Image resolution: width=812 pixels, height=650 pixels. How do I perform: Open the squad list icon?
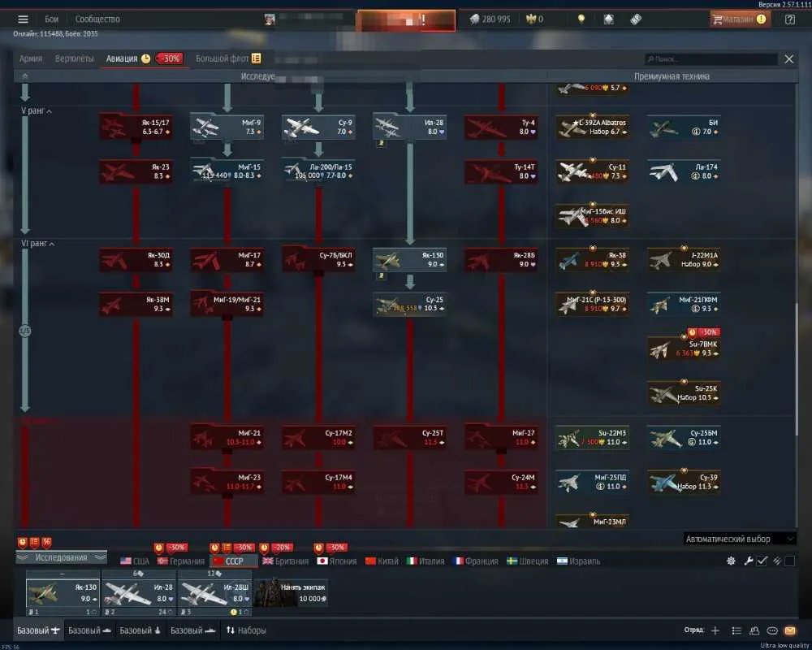(x=736, y=630)
